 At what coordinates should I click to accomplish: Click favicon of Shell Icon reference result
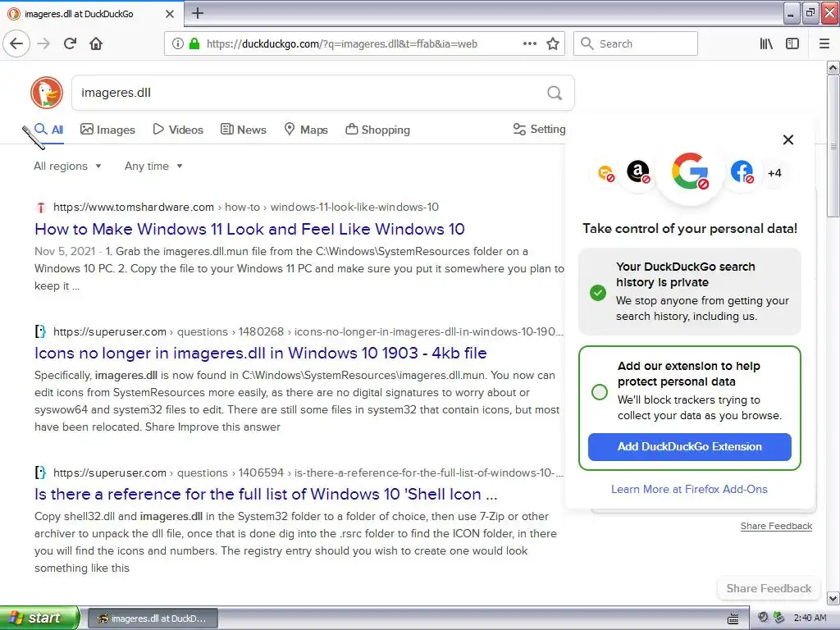point(41,472)
